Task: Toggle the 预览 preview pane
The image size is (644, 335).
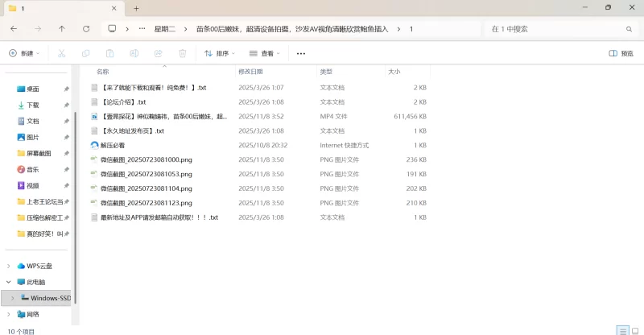Action: click(621, 53)
